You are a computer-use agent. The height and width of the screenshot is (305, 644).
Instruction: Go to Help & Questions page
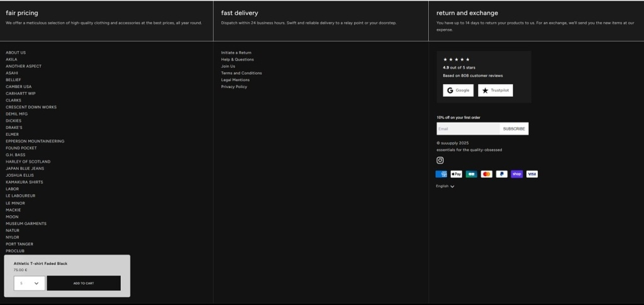click(238, 60)
